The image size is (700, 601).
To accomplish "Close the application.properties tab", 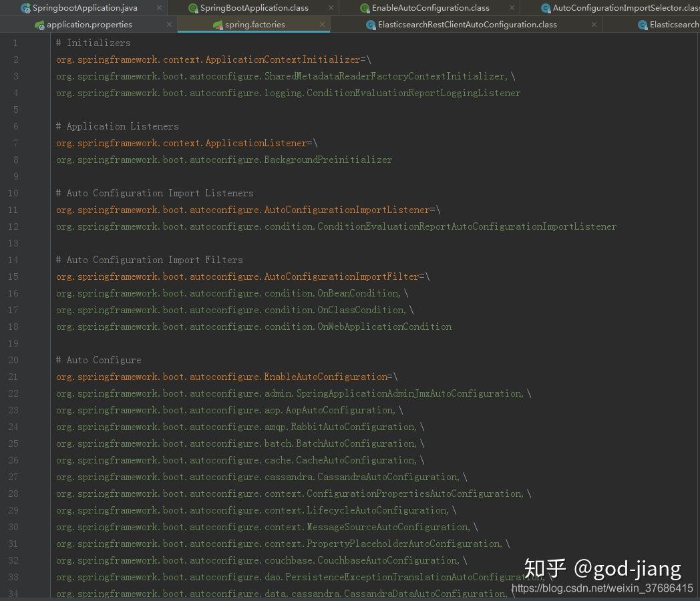I will (169, 25).
